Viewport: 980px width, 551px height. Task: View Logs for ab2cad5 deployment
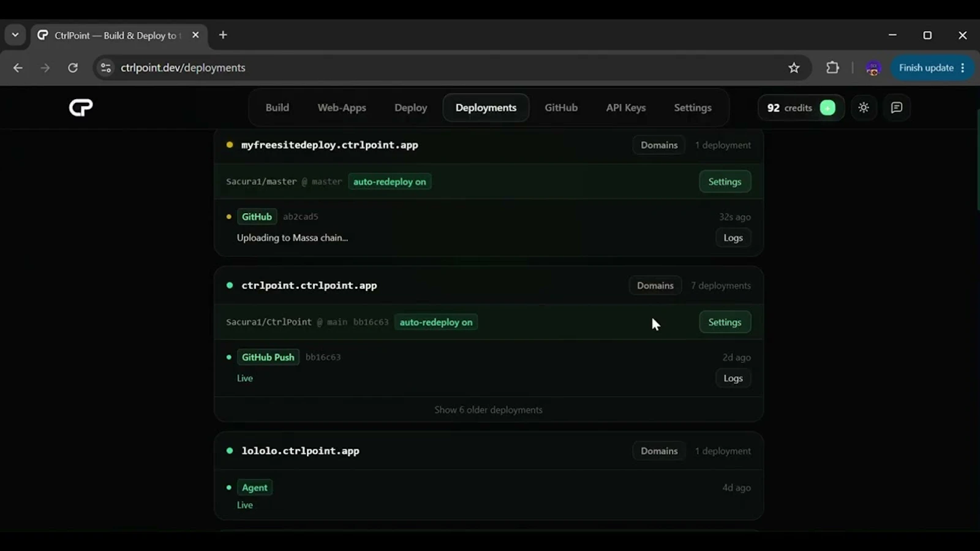[733, 238]
